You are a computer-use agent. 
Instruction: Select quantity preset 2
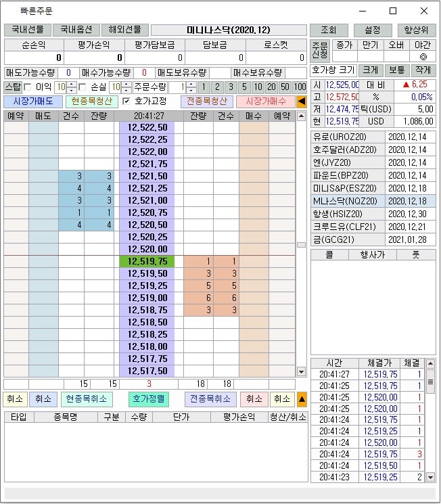tap(217, 87)
